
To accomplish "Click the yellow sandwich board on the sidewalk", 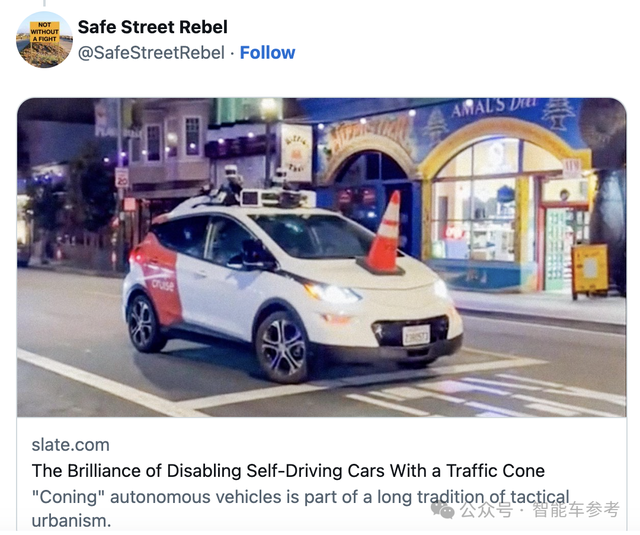I will coord(590,271).
